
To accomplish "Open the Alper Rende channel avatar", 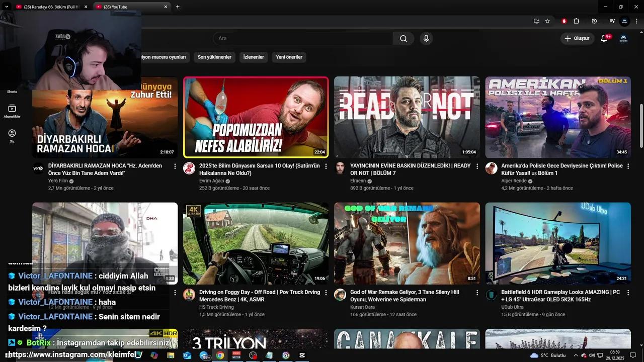I will pos(491,168).
